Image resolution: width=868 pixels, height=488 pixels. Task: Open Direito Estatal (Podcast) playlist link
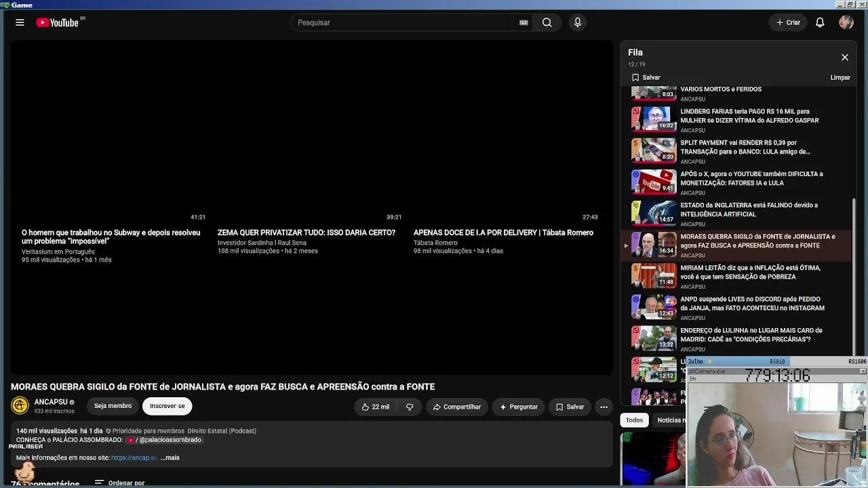[x=222, y=431]
